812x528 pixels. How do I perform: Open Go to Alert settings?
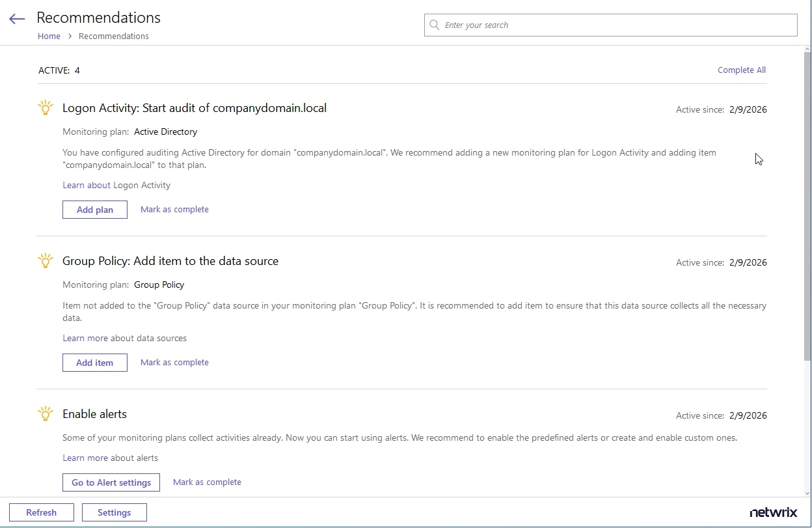point(111,482)
